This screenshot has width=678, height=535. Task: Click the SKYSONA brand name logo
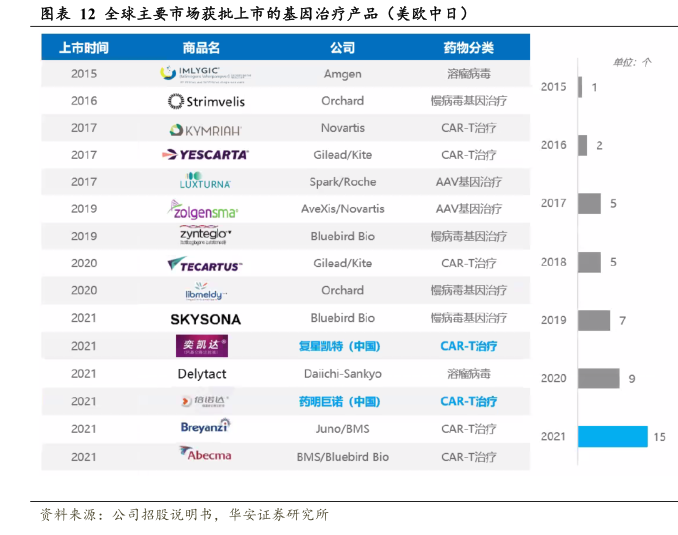click(x=204, y=319)
